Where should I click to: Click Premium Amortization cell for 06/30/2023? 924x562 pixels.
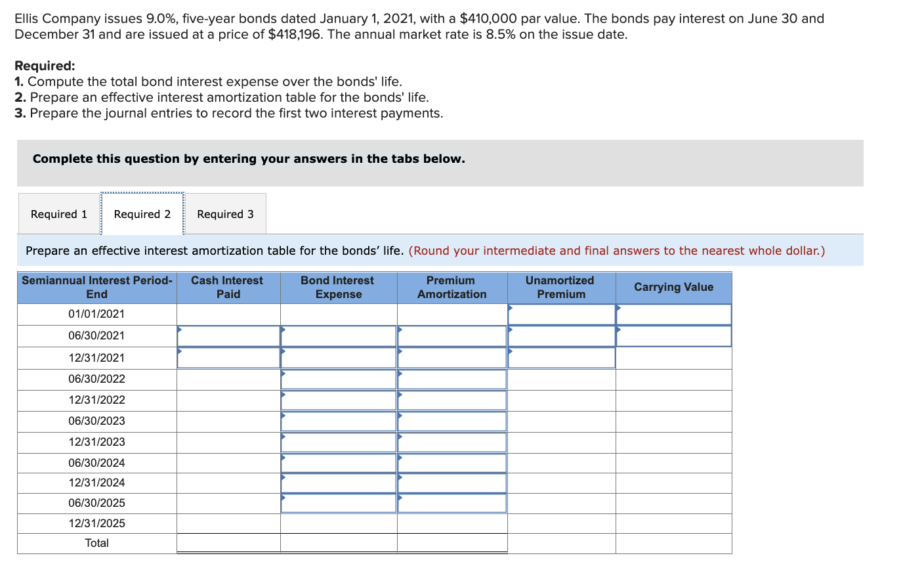(x=452, y=421)
